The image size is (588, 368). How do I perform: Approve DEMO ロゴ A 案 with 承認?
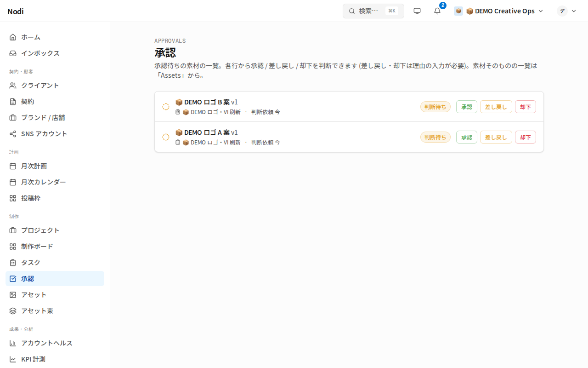click(x=467, y=137)
